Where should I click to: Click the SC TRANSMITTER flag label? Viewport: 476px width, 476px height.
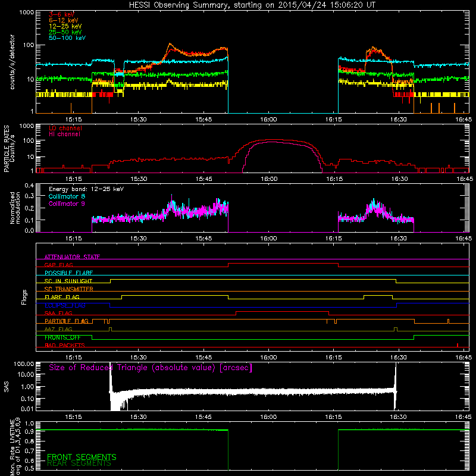68,289
